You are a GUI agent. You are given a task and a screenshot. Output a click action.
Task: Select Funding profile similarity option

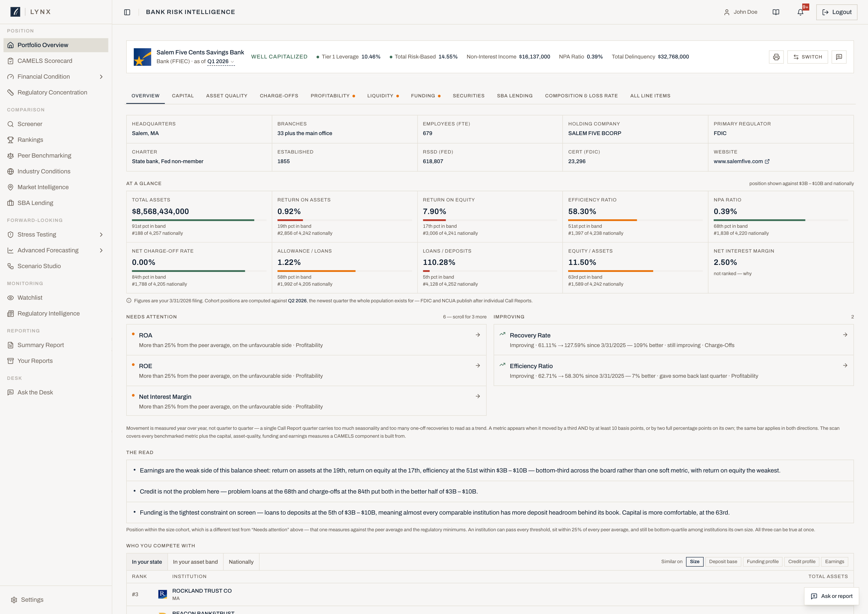pyautogui.click(x=762, y=561)
